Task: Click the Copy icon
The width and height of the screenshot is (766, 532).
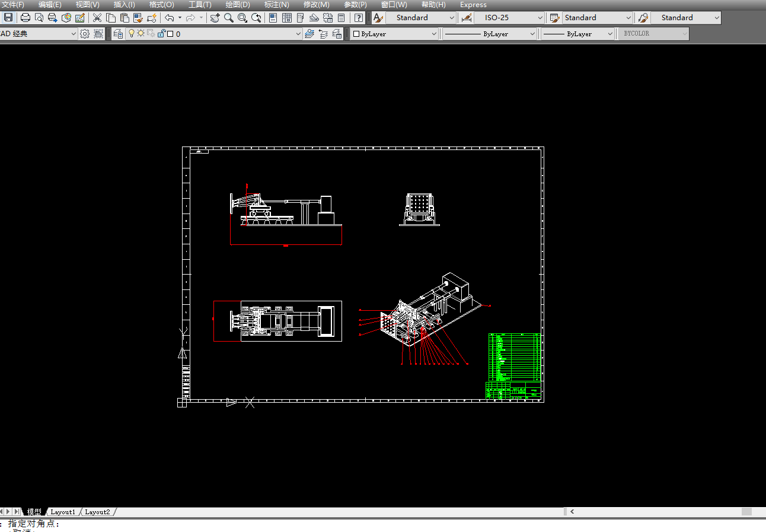Action: [111, 18]
